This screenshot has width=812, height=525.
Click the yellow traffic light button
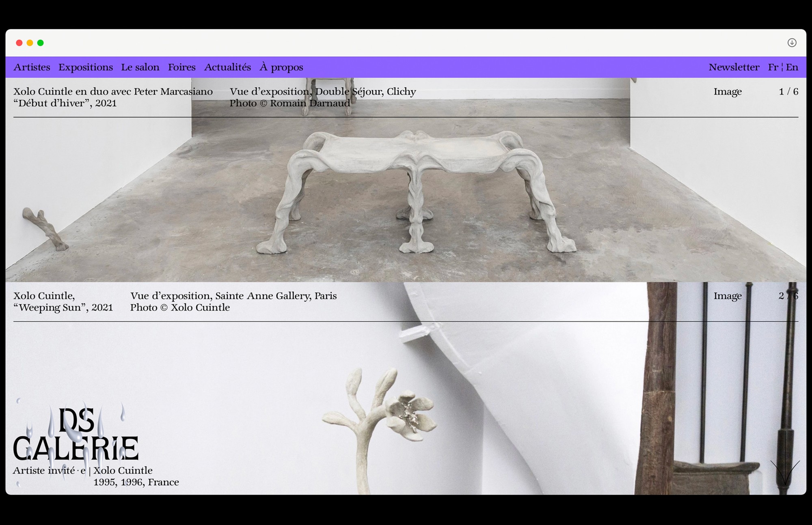30,43
